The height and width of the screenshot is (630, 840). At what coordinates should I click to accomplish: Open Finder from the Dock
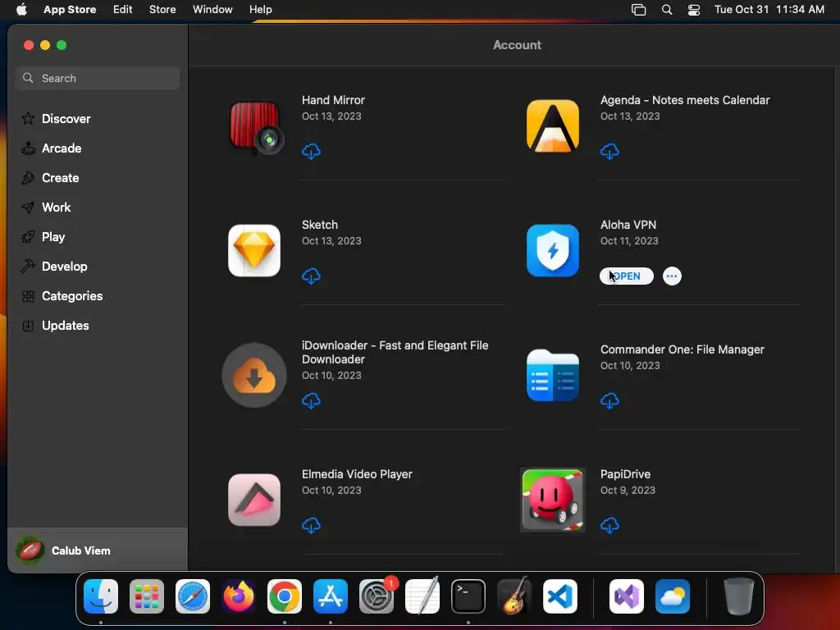(x=101, y=596)
